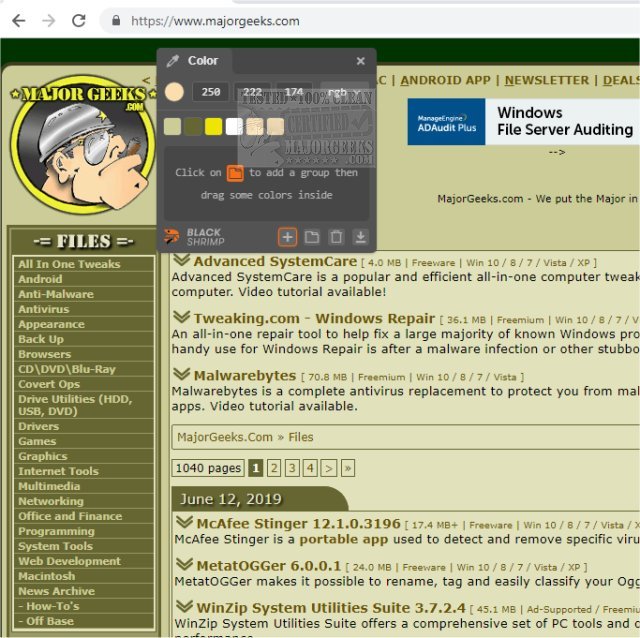This screenshot has width=640, height=638.
Task: Click the green value field 222
Action: tap(253, 92)
